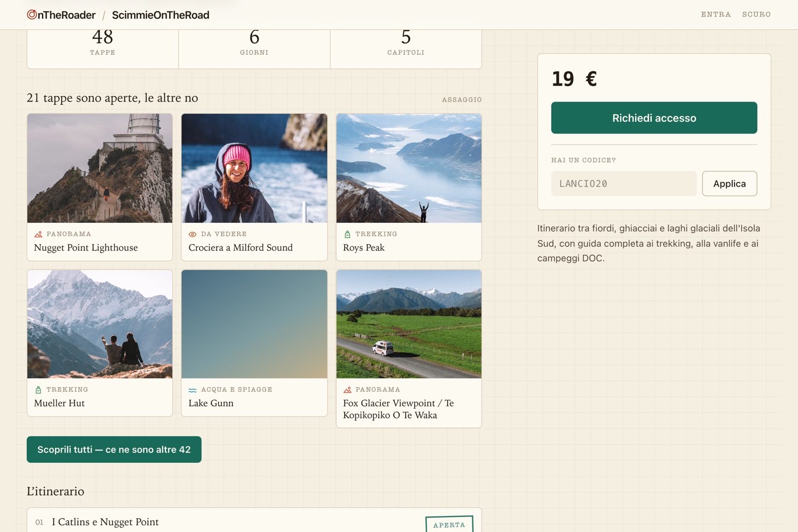The height and width of the screenshot is (532, 798).
Task: Click the eye icon on Crociera a Milford Sound
Action: tap(193, 234)
